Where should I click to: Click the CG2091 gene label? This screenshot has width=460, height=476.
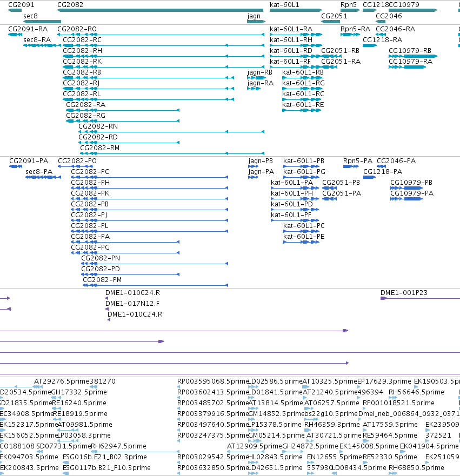pyautogui.click(x=21, y=5)
